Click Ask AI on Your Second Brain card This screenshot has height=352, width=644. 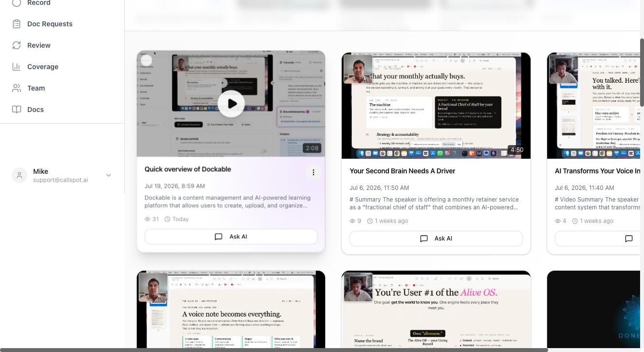click(x=436, y=239)
